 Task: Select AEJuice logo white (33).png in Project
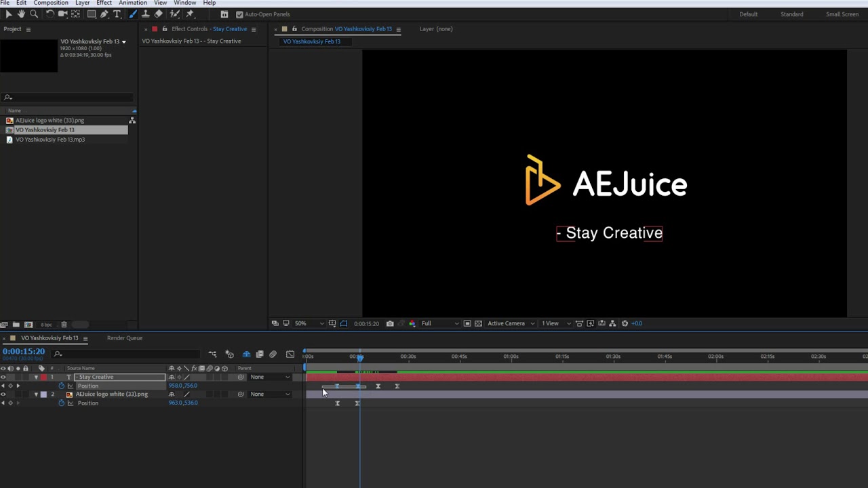[50, 121]
